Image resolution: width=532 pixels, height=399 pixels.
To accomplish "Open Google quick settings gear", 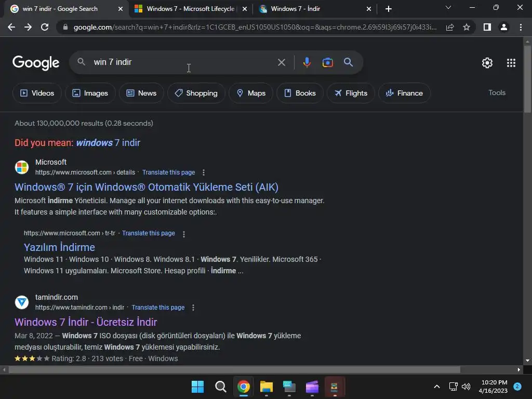I will click(487, 63).
